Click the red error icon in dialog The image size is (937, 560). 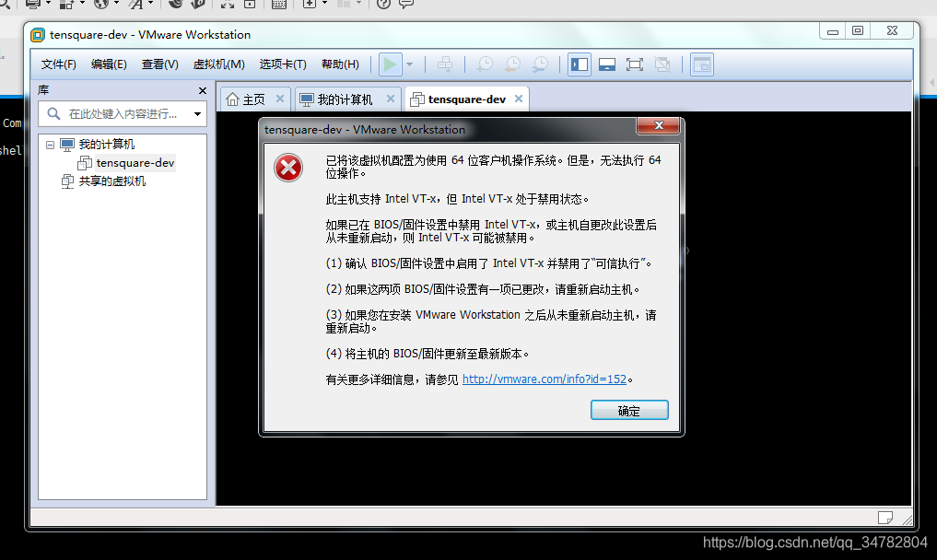tap(288, 168)
